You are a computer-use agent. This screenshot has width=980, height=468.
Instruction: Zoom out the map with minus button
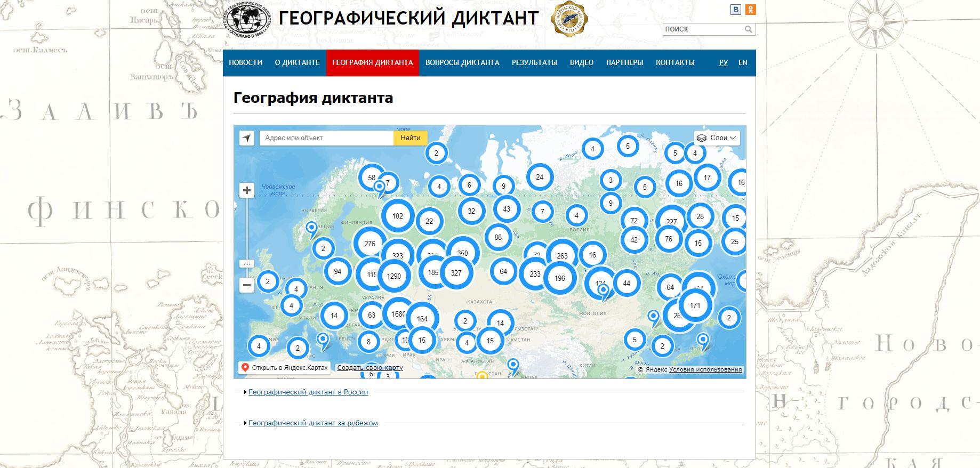(x=246, y=286)
